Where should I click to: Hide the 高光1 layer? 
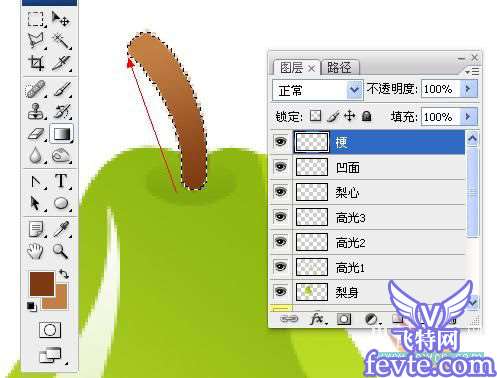281,267
